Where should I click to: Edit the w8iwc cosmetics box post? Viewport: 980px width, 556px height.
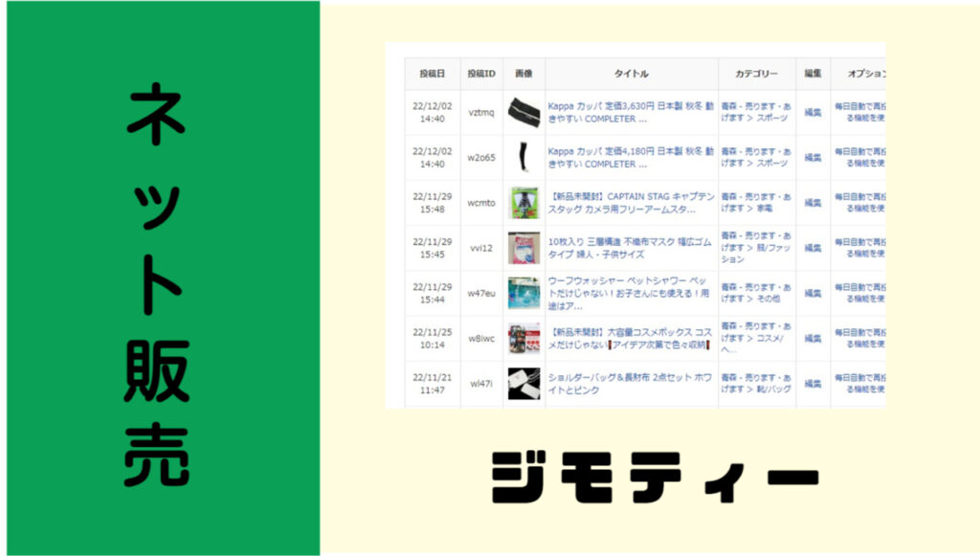tap(813, 339)
